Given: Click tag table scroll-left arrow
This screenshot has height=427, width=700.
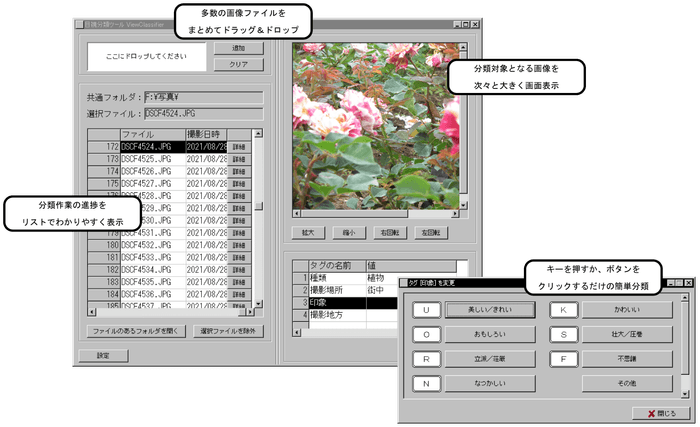Looking at the screenshot, I should (297, 332).
